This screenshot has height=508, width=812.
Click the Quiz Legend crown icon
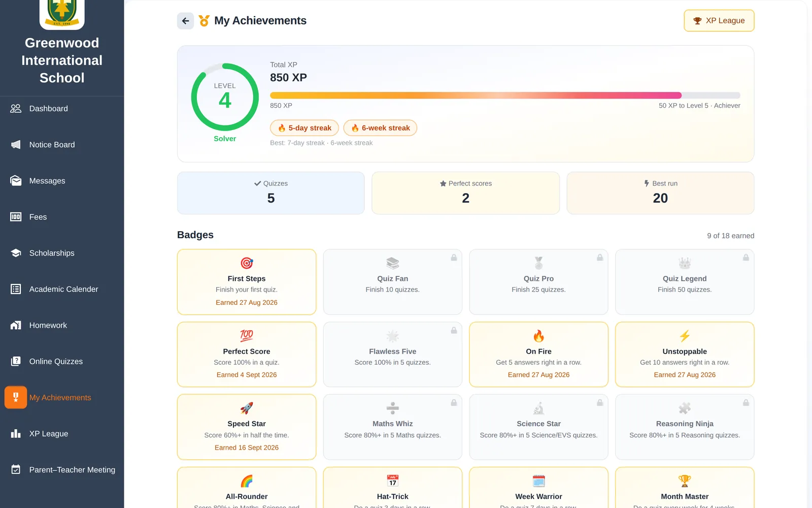click(x=685, y=263)
